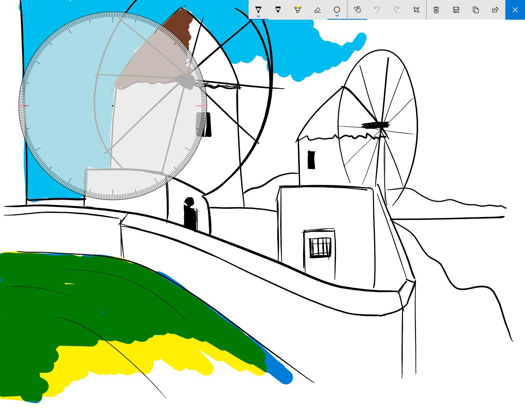Share the sketch
The width and height of the screenshot is (525, 420).
pyautogui.click(x=495, y=9)
